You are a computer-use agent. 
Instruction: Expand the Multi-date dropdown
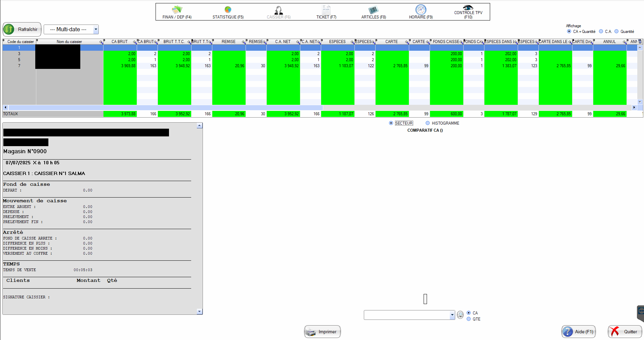pyautogui.click(x=96, y=30)
